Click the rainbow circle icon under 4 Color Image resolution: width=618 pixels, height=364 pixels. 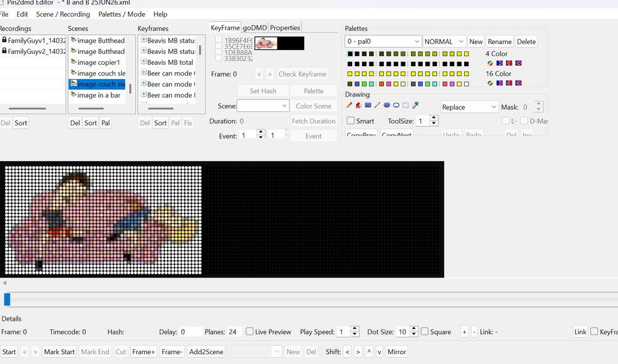click(x=490, y=63)
